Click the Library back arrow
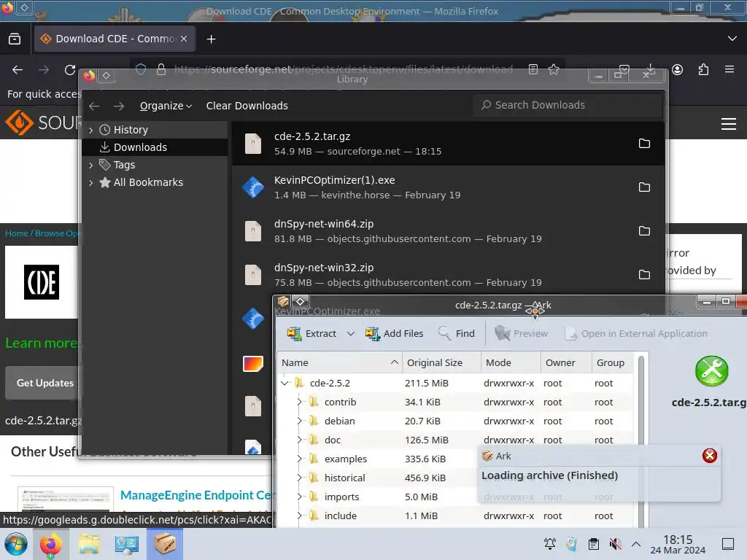The width and height of the screenshot is (747, 560). tap(94, 106)
